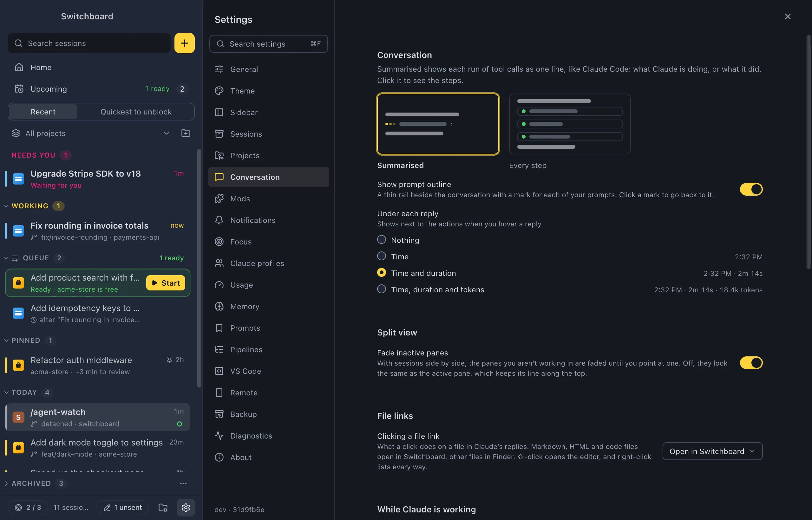812x520 pixels.
Task: Click the Pipelines list icon
Action: (x=219, y=349)
